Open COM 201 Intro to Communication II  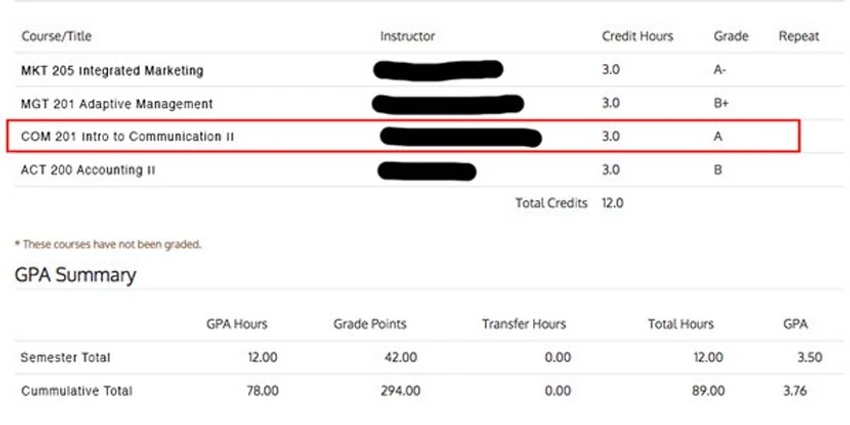127,137
